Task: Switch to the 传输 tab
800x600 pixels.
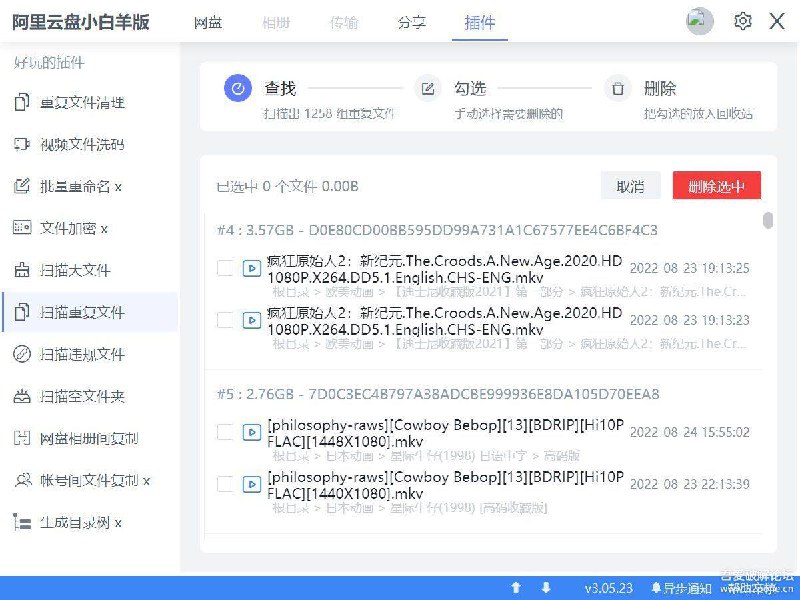Action: 344,22
